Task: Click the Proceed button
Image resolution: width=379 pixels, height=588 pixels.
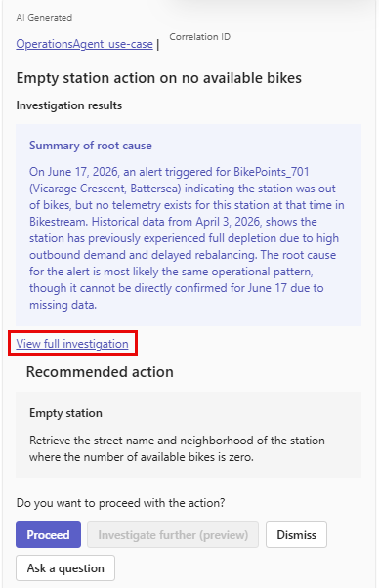Action: (49, 534)
